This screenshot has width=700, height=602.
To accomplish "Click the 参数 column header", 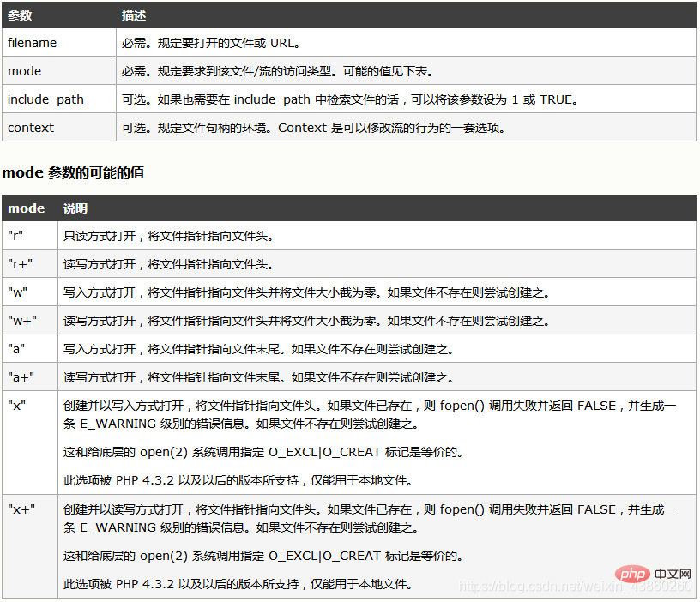I will pos(21,15).
